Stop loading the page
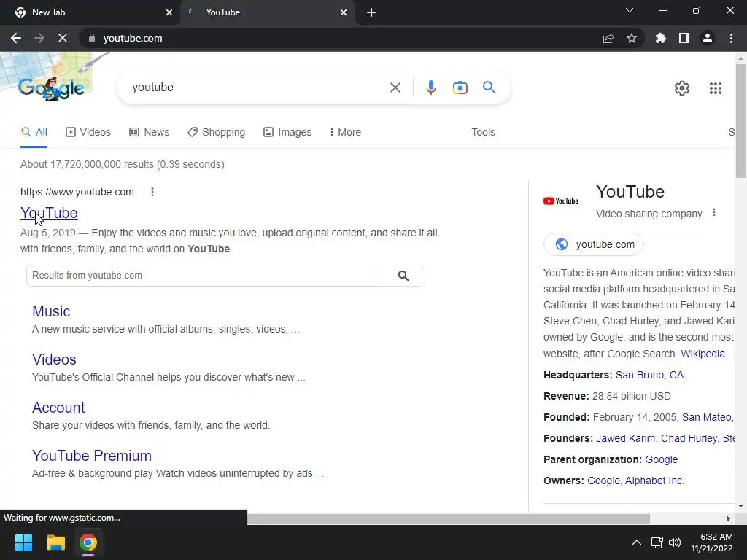 coord(63,38)
